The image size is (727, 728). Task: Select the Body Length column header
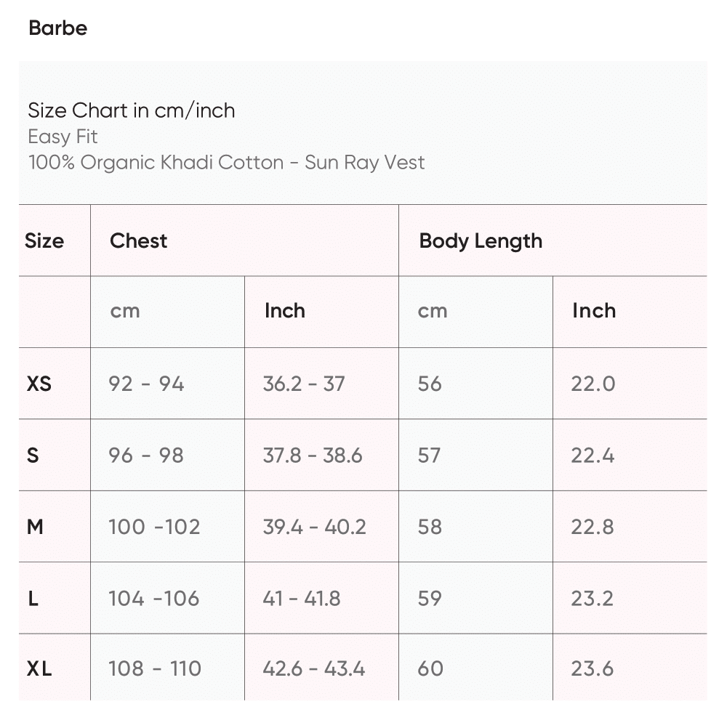481,241
